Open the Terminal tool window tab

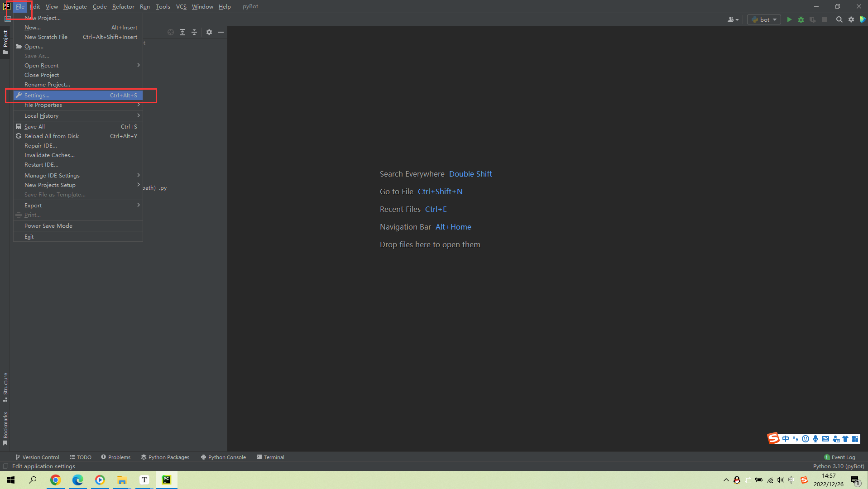[270, 457]
